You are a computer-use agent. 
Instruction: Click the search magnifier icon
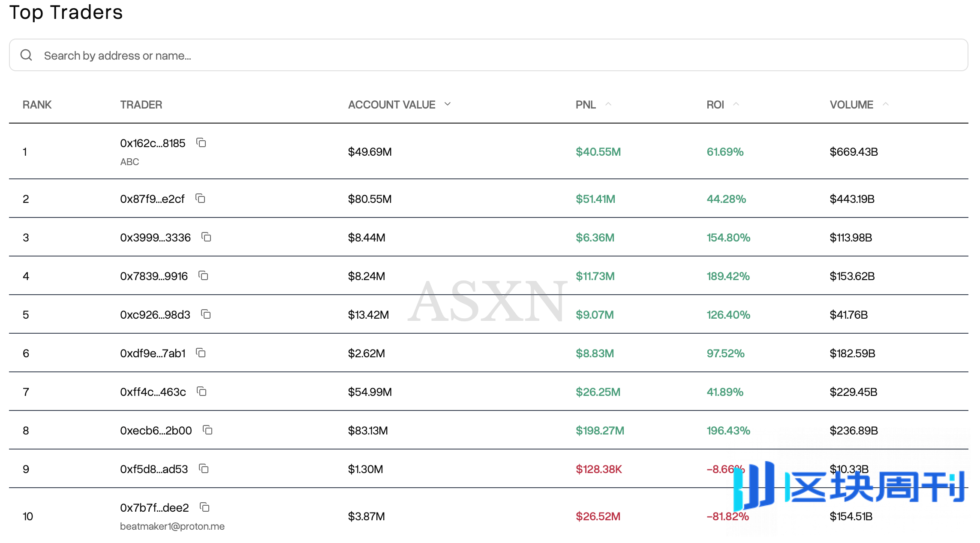26,55
